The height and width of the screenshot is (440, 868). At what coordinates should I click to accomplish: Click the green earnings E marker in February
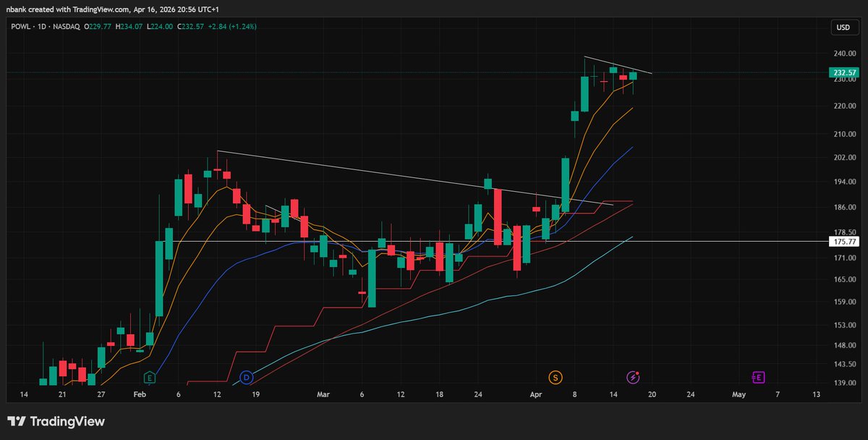pos(150,377)
